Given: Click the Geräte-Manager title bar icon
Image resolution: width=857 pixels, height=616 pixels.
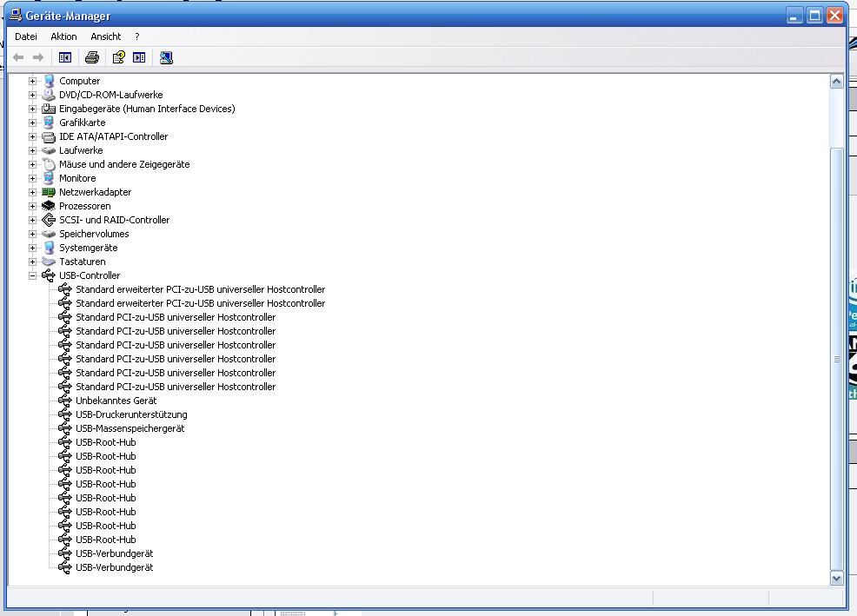Looking at the screenshot, I should 16,15.
